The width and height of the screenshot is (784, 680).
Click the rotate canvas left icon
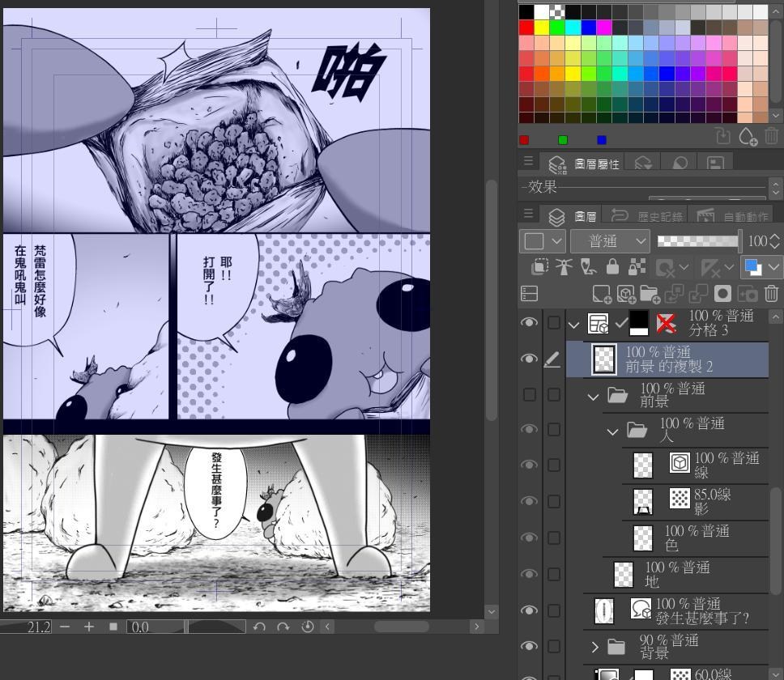259,627
